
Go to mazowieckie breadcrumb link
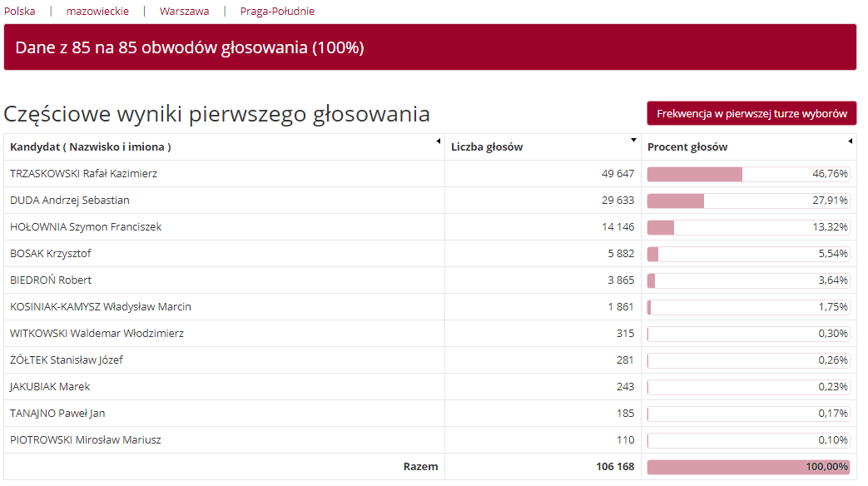pyautogui.click(x=97, y=11)
